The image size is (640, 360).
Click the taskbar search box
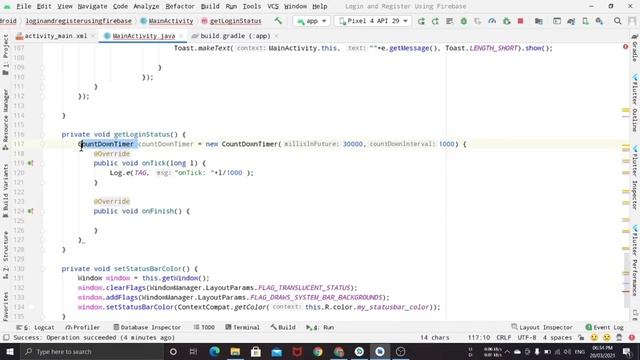coord(91,351)
